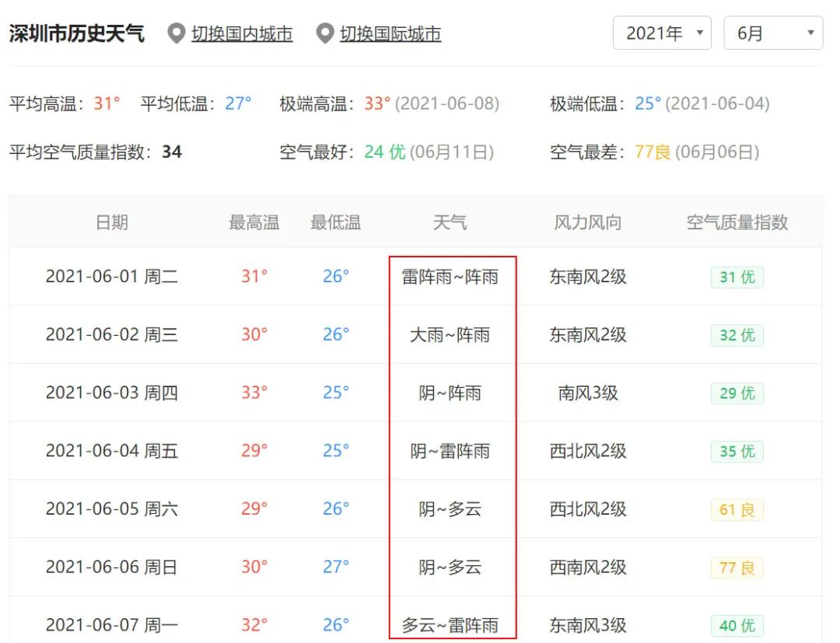Viewport: 840px width, 643px height.
Task: Click location pin icon beside 切换国内城市
Action: click(177, 33)
